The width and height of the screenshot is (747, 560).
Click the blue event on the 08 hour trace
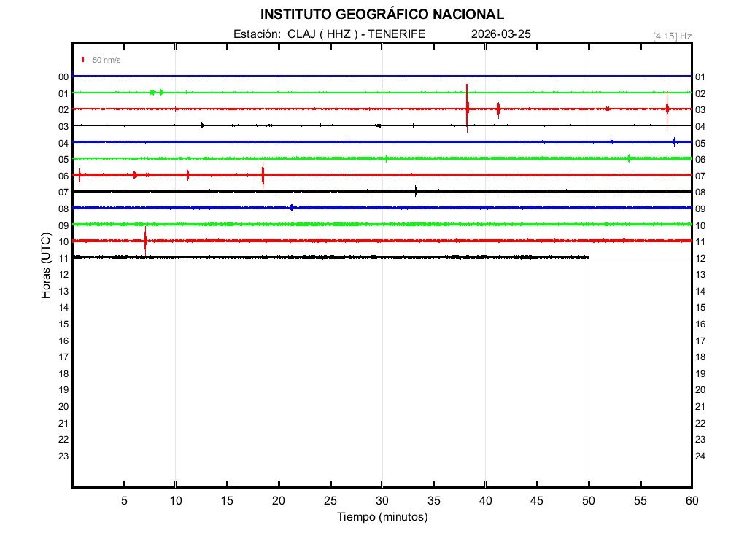click(x=292, y=207)
